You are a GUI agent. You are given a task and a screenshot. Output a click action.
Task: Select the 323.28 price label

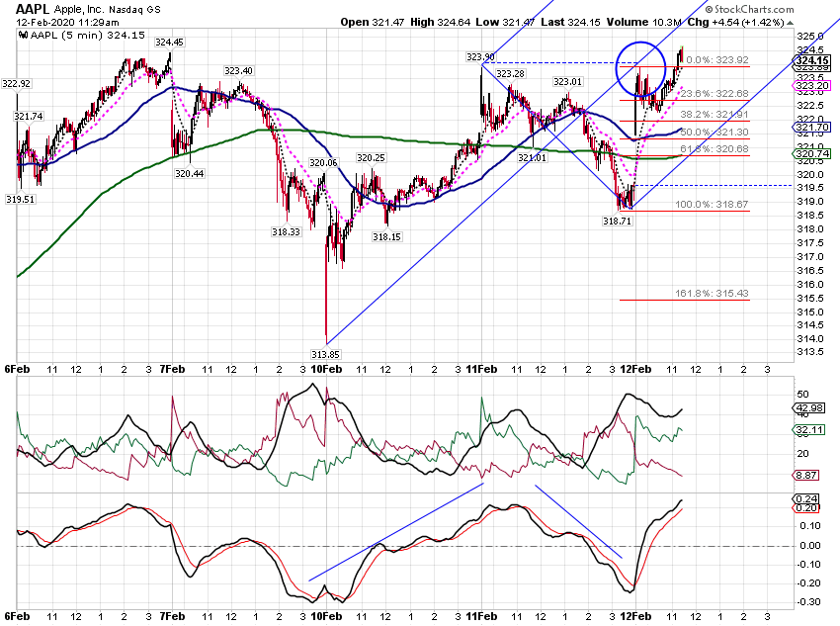click(x=510, y=73)
